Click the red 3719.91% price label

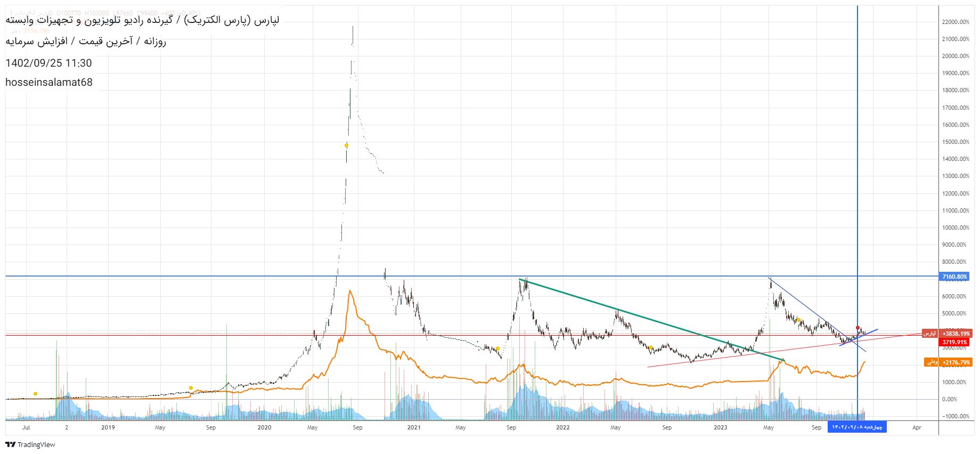coord(954,342)
